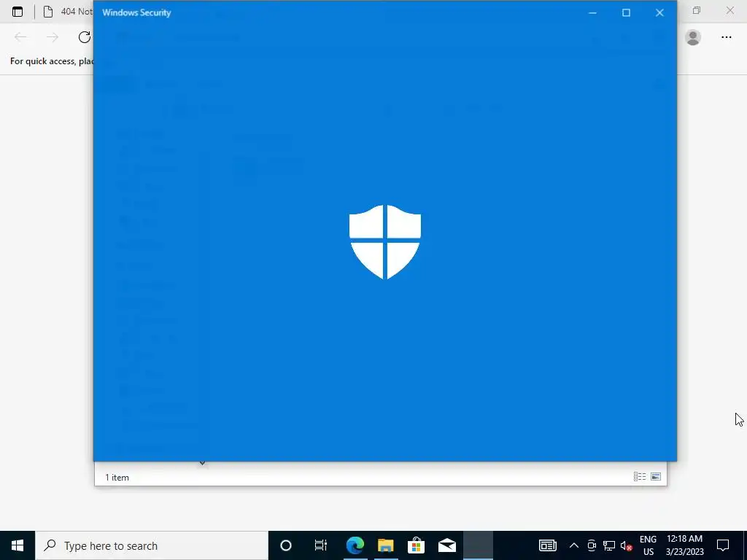The image size is (747, 560).
Task: Go back in Edge browser
Action: tap(20, 37)
